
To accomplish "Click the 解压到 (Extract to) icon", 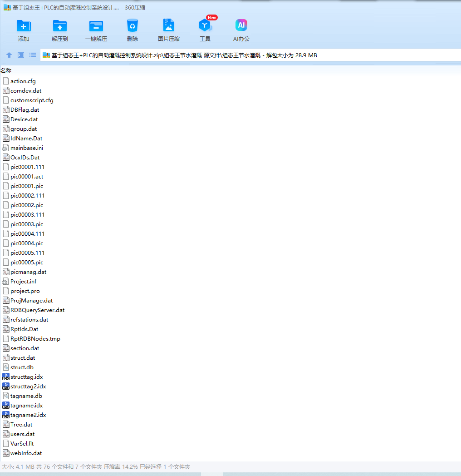I will pyautogui.click(x=60, y=26).
